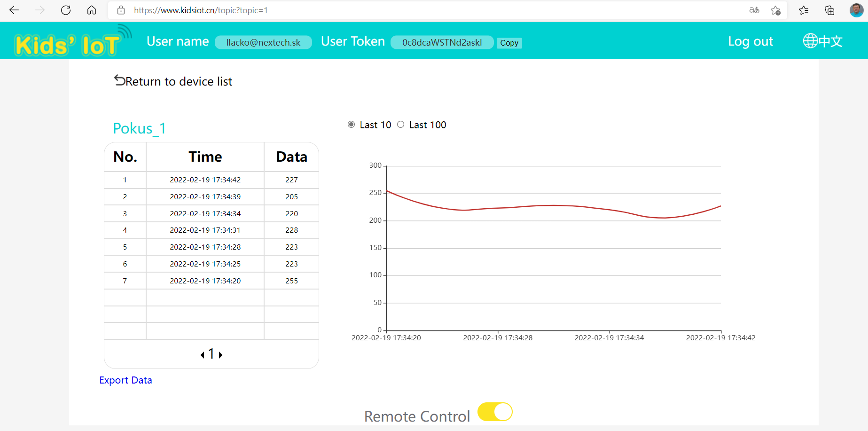Open the browser profile avatar
This screenshot has width=868, height=431.
pyautogui.click(x=856, y=10)
